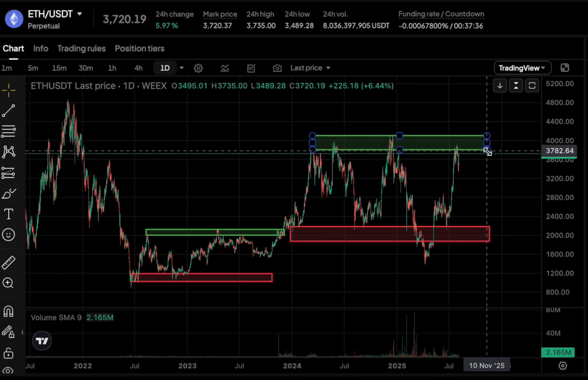588x380 pixels.
Task: Click the down arrow chart control
Action: coord(500,86)
